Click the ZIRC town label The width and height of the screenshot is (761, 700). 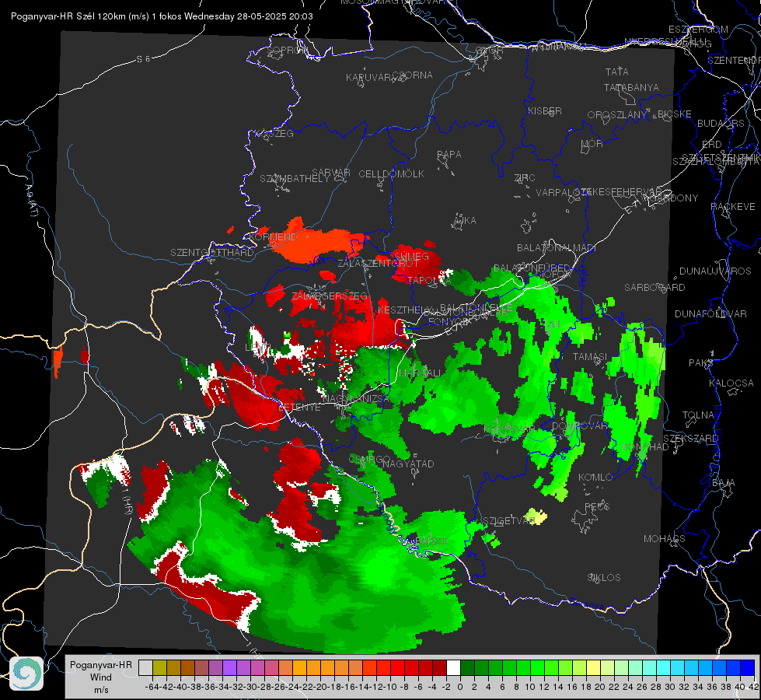(525, 178)
